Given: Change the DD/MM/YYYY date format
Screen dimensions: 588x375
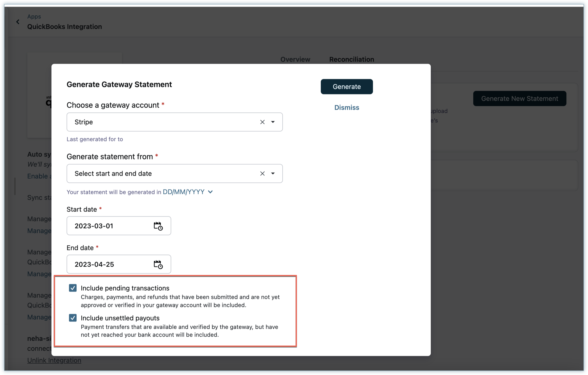Looking at the screenshot, I should pyautogui.click(x=188, y=192).
